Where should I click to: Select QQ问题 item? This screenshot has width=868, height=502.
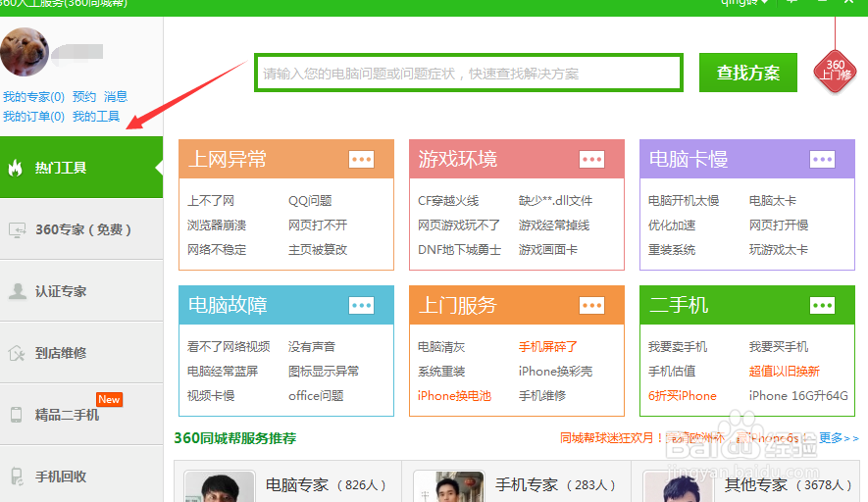coord(310,201)
